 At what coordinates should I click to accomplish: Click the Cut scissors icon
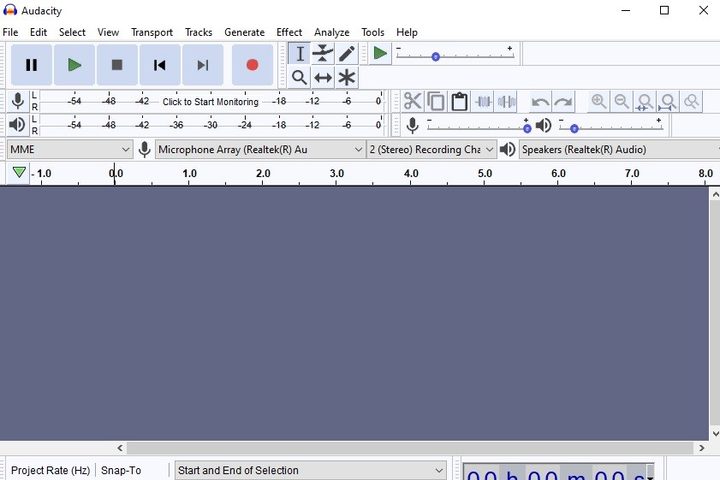coord(412,101)
